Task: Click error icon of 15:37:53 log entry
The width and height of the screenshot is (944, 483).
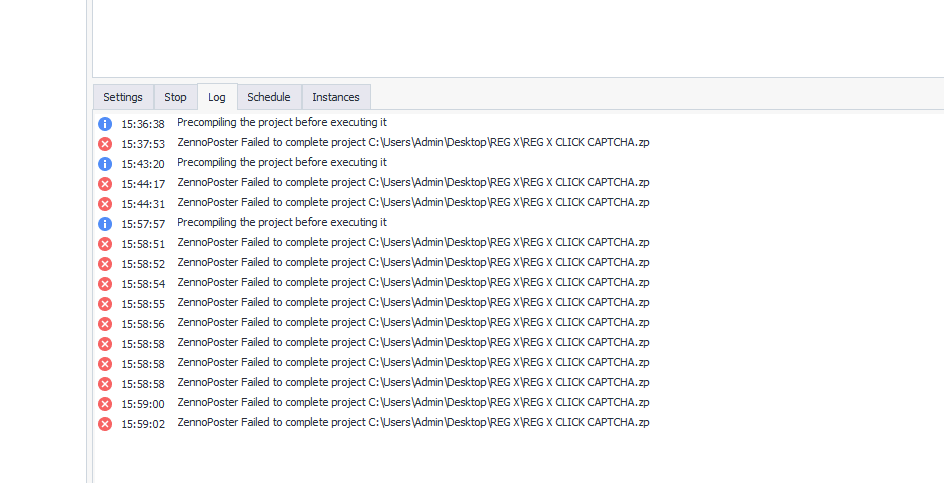Action: [105, 144]
